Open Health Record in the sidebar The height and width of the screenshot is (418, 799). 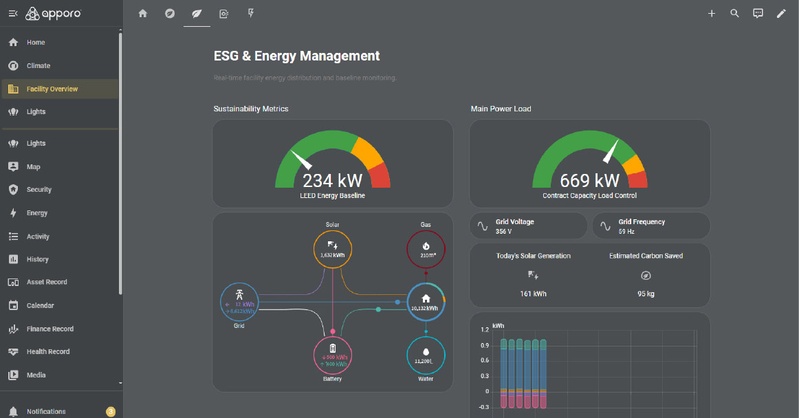(x=60, y=352)
